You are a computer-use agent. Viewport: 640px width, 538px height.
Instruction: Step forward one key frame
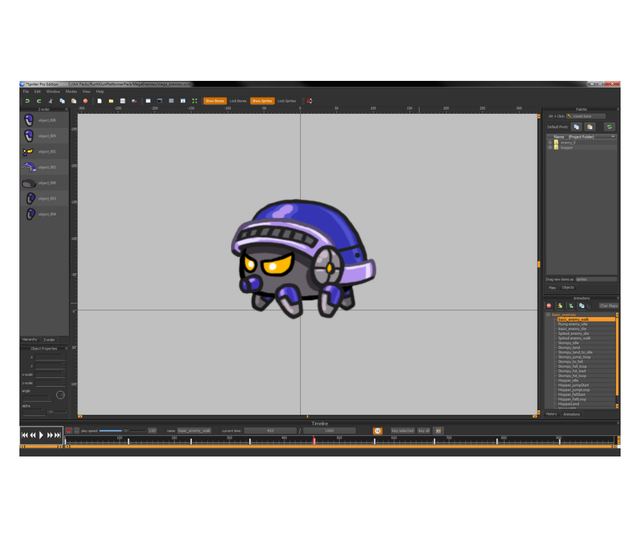click(x=49, y=435)
